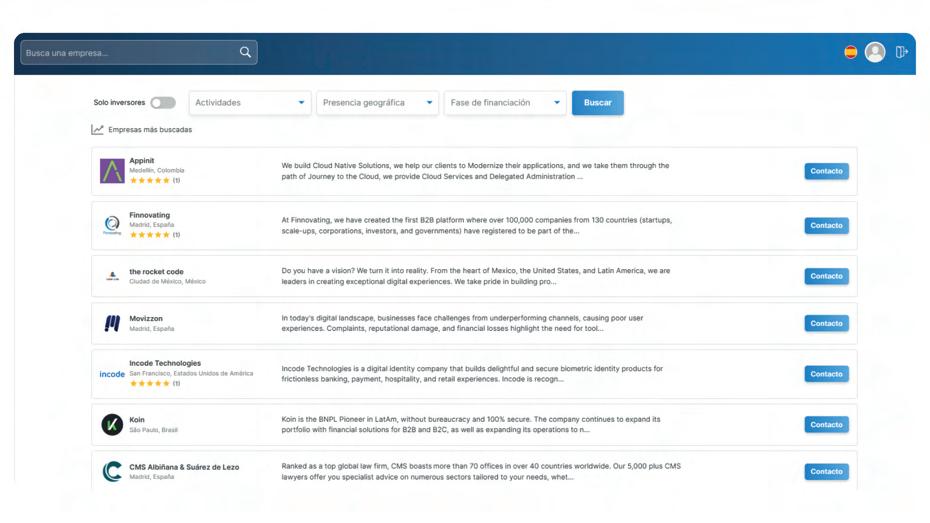Click Contacto for CMS Albiñana

(x=826, y=471)
